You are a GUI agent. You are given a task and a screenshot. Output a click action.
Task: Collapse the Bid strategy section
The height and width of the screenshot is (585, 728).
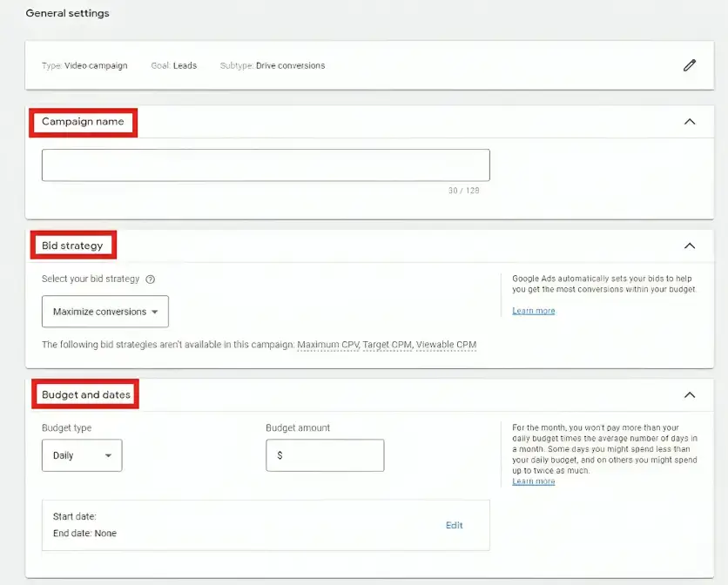point(690,245)
